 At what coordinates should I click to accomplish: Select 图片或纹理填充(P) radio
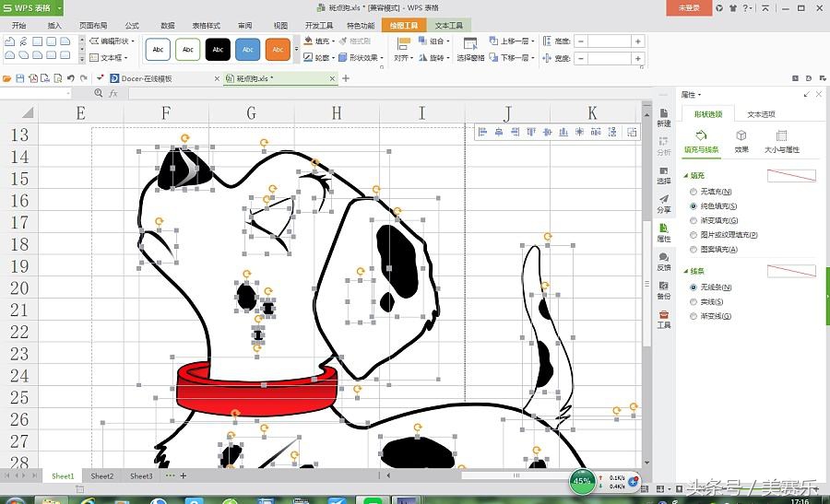[x=693, y=234]
